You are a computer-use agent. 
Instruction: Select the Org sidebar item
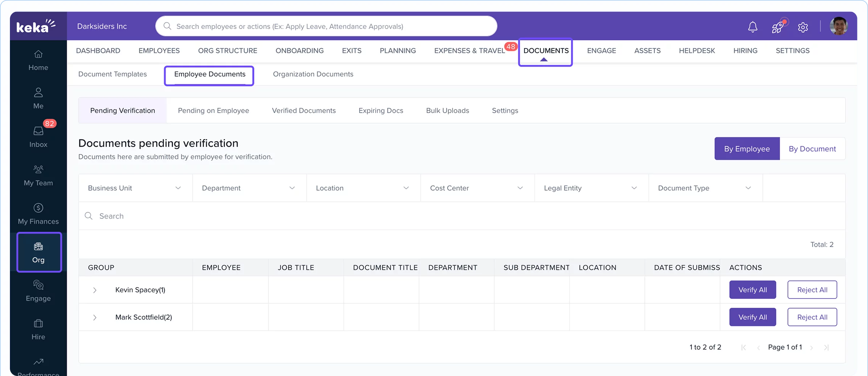[39, 252]
